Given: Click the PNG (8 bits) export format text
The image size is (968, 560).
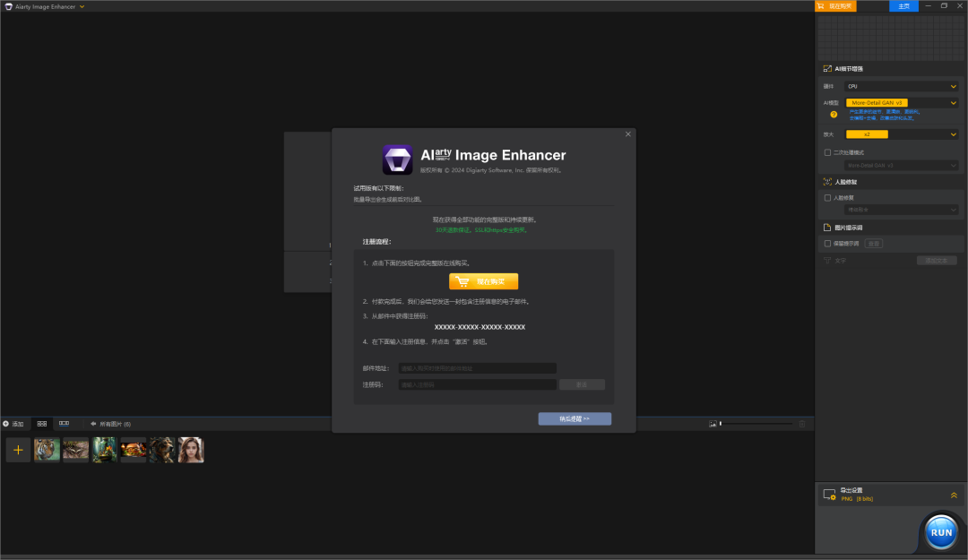Looking at the screenshot, I should click(x=857, y=499).
